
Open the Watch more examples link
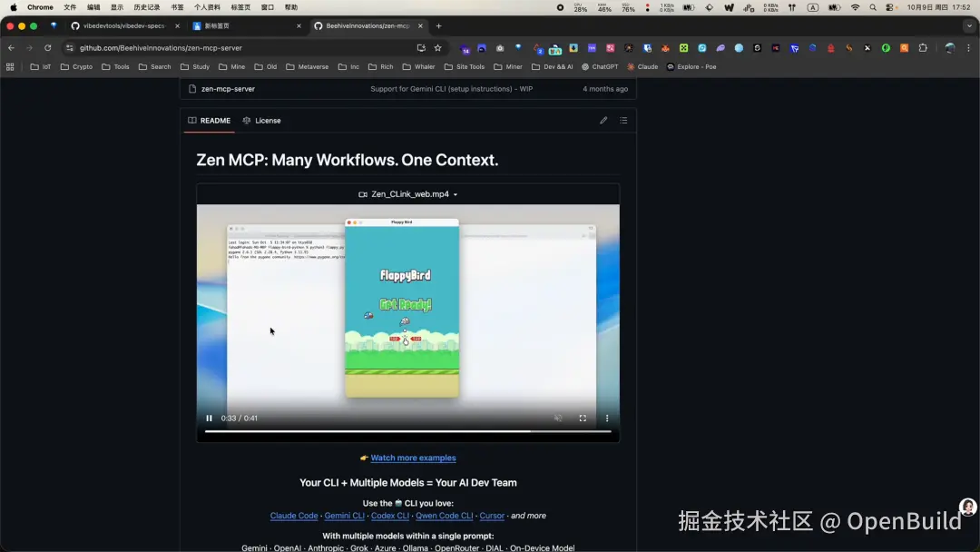pyautogui.click(x=413, y=458)
